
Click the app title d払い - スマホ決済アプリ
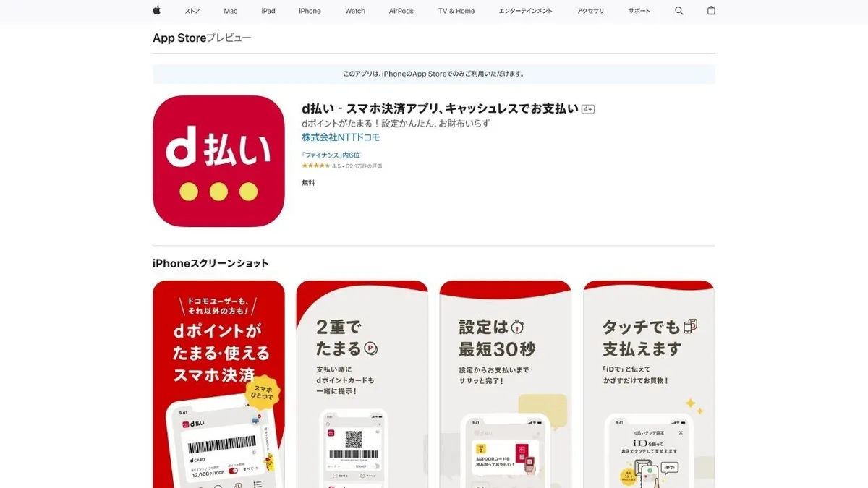(x=440, y=108)
